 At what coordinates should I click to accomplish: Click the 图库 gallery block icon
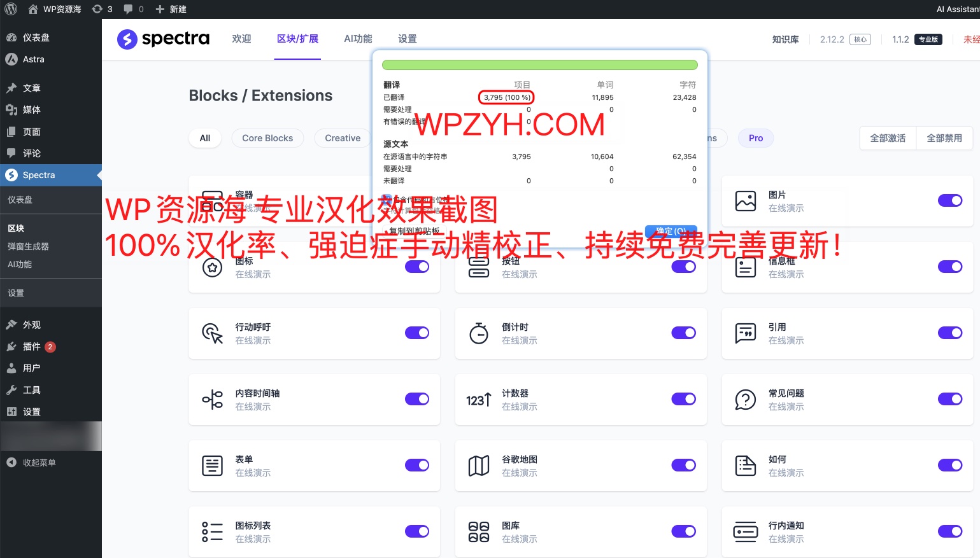(x=479, y=532)
